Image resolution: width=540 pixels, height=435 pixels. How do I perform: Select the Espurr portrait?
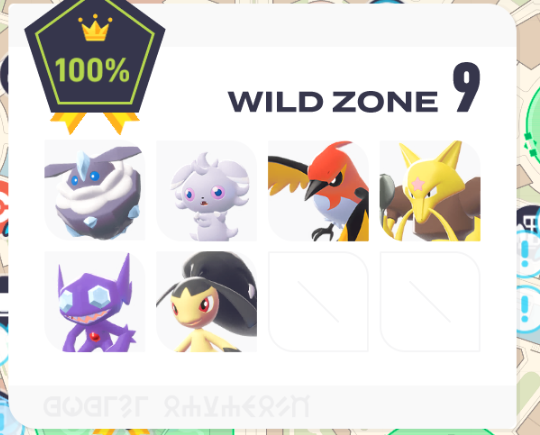207,190
